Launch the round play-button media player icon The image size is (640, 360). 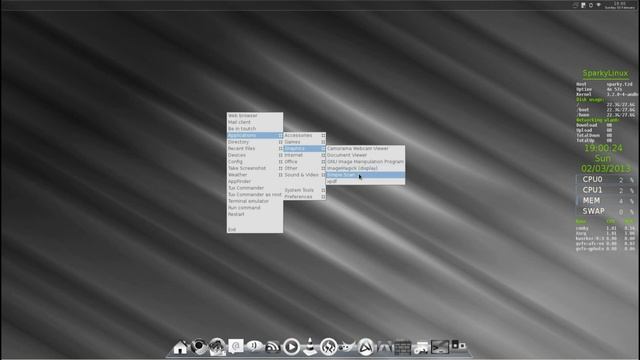point(291,347)
